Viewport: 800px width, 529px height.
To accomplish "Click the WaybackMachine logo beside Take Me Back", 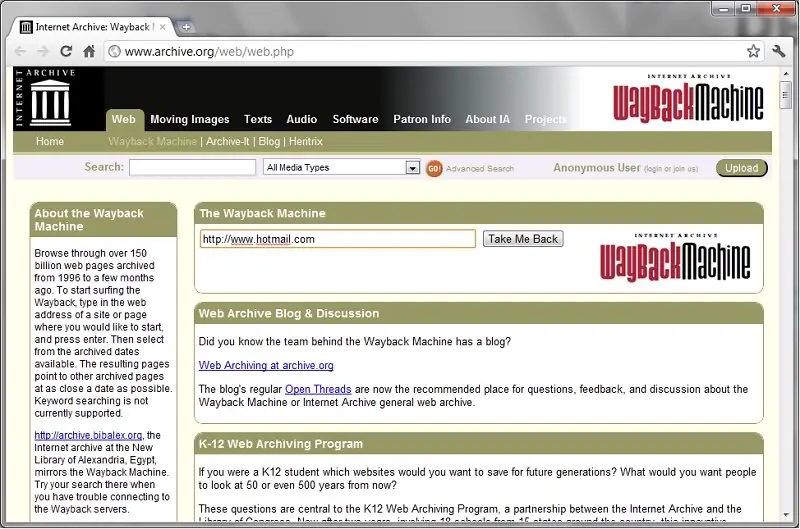I will tap(675, 258).
